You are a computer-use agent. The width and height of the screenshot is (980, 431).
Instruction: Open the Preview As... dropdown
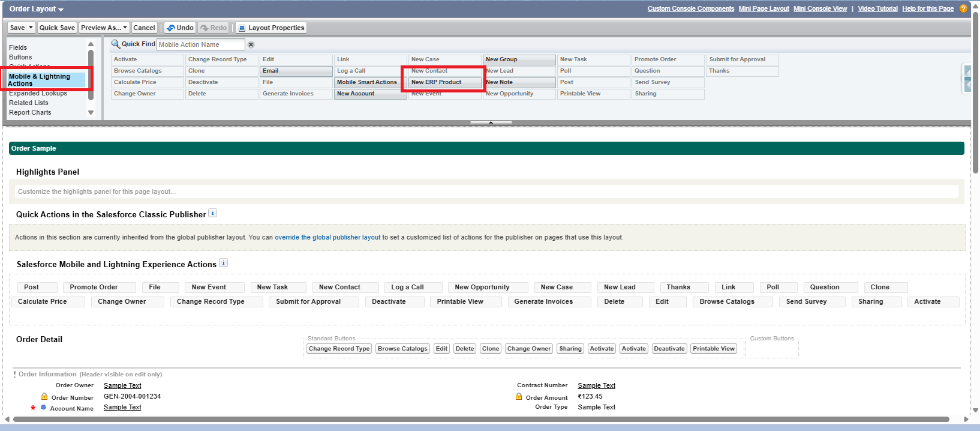[x=104, y=28]
